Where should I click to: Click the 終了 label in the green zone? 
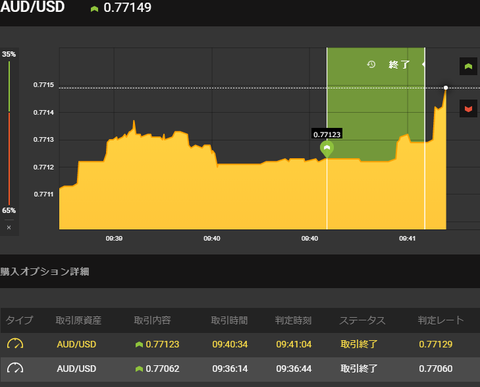(x=399, y=64)
